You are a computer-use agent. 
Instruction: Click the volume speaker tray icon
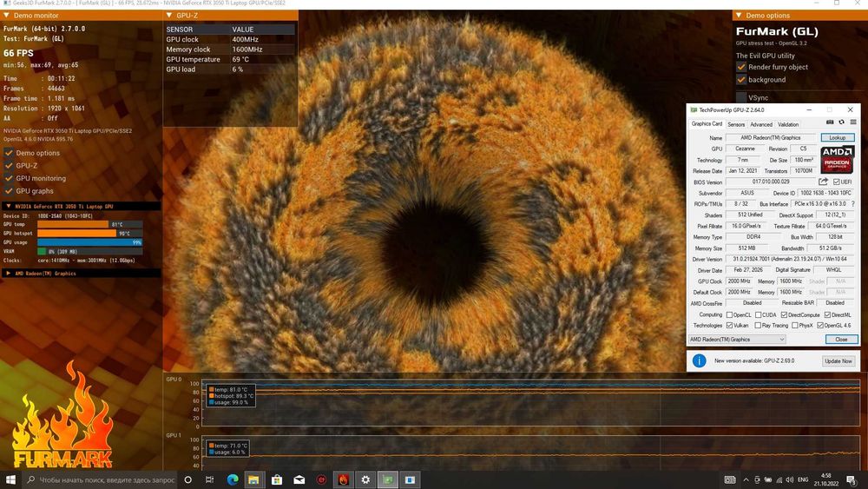pos(789,479)
